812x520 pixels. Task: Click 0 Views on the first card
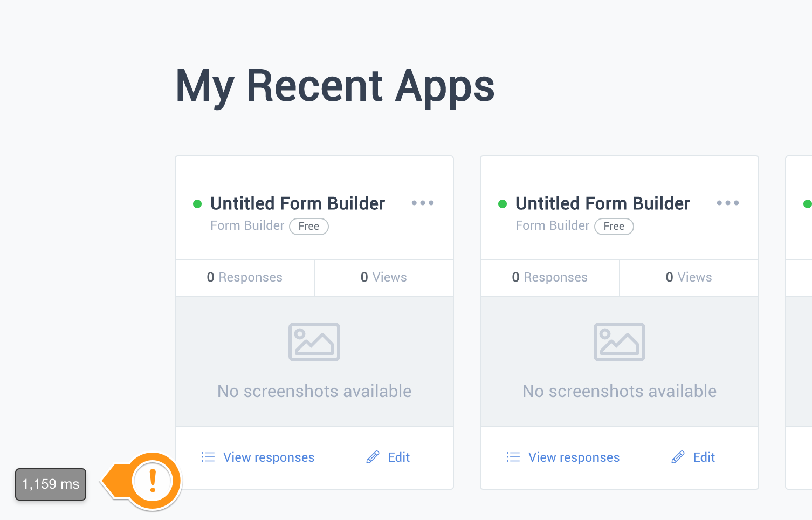[x=384, y=277]
